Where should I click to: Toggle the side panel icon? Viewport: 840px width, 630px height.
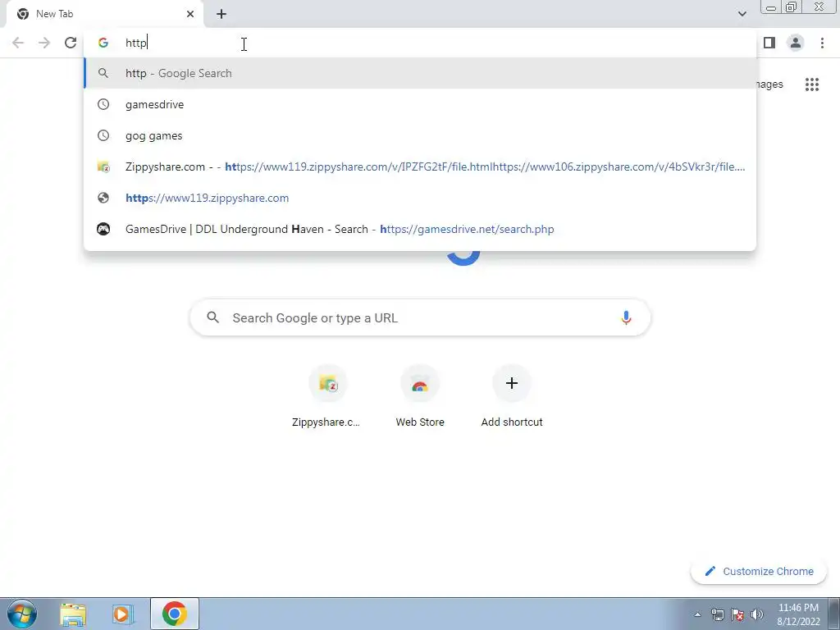(x=769, y=43)
